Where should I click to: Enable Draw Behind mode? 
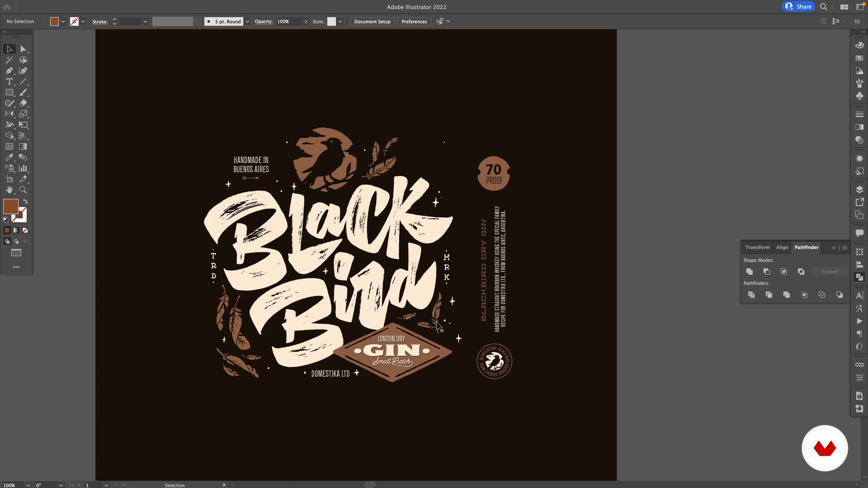(16, 241)
